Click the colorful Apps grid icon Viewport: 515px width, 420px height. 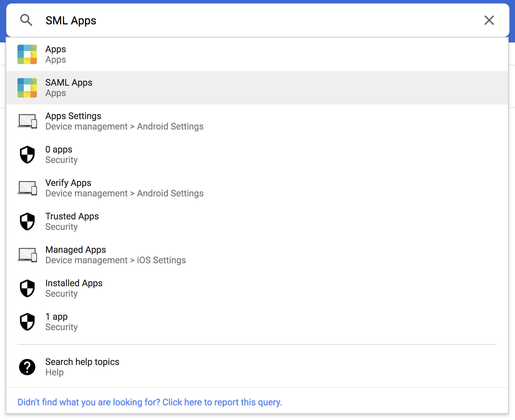(27, 54)
